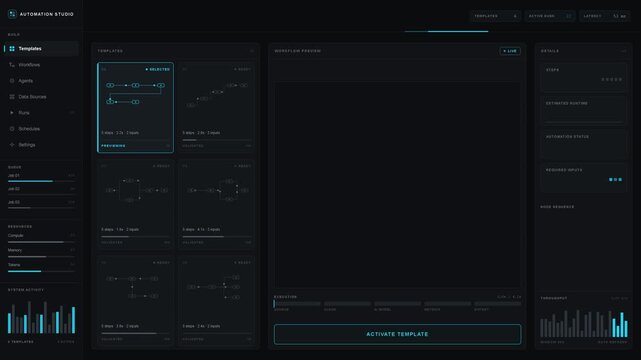641x360 pixels.
Task: Click the Settings gear icon in sidebar
Action: click(12, 145)
